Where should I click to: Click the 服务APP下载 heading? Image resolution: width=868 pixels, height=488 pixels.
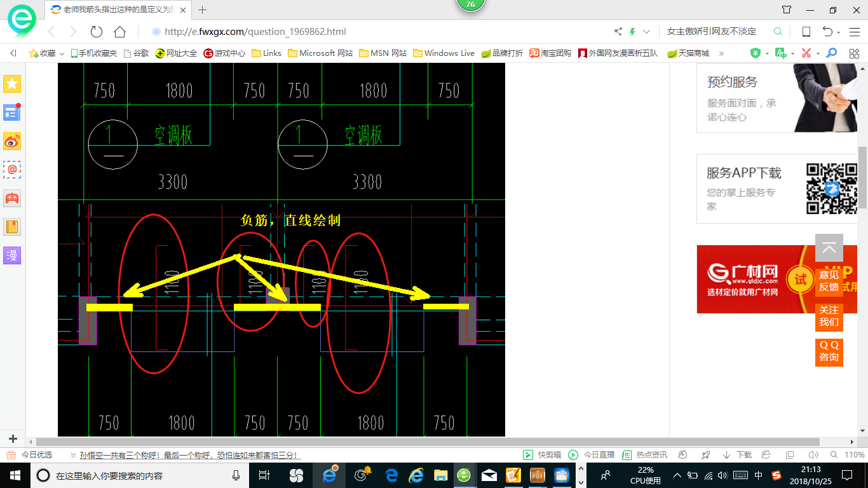click(744, 173)
